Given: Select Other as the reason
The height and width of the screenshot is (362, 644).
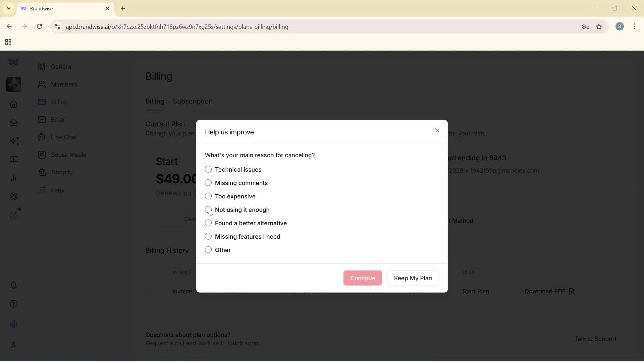Looking at the screenshot, I should click(208, 250).
